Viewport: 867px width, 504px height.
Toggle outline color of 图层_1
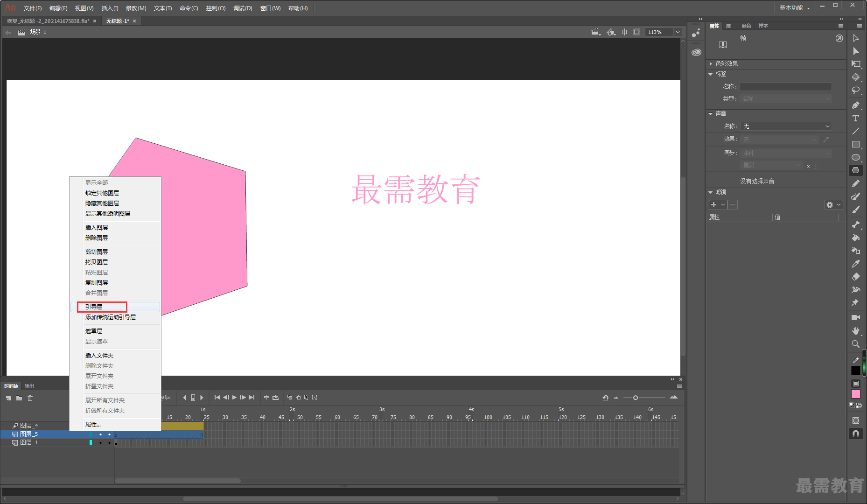pos(91,442)
